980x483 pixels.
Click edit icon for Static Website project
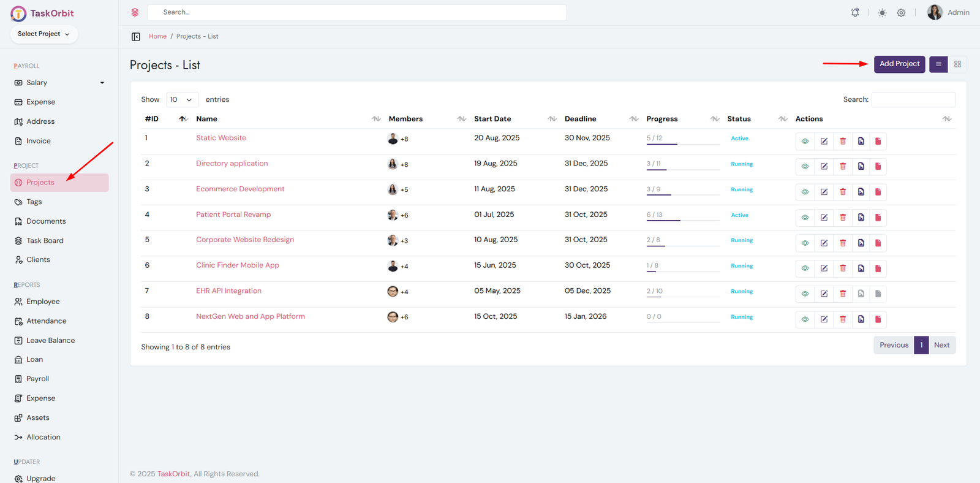tap(824, 142)
